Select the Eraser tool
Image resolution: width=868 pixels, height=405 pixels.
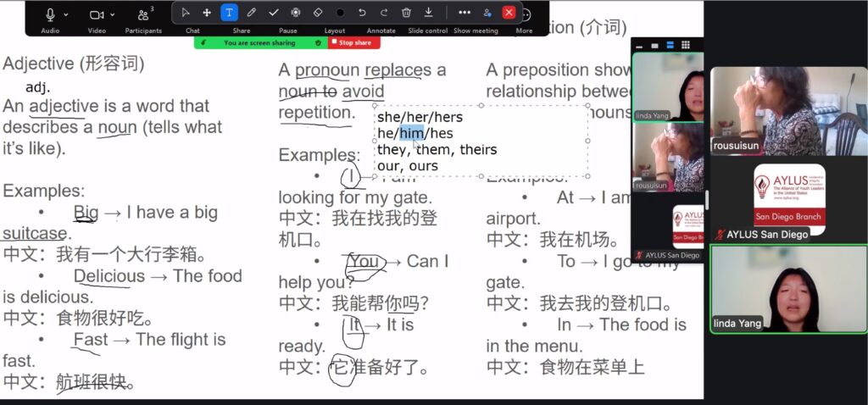click(318, 13)
